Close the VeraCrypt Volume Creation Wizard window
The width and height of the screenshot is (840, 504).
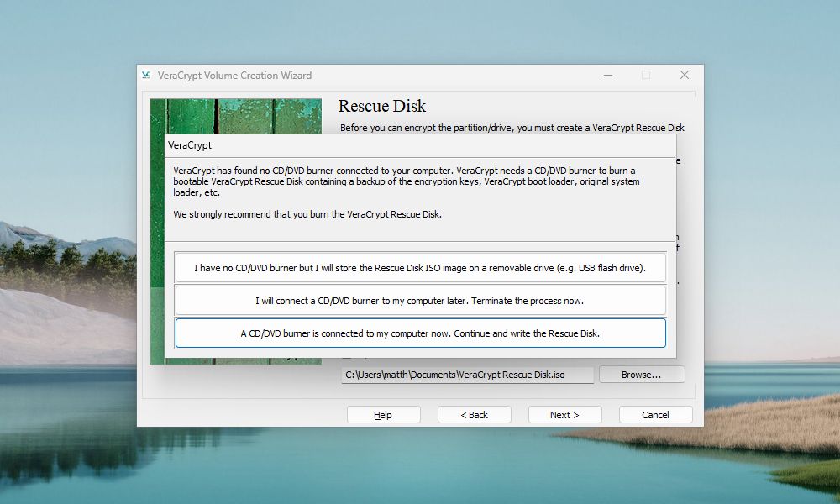point(684,75)
